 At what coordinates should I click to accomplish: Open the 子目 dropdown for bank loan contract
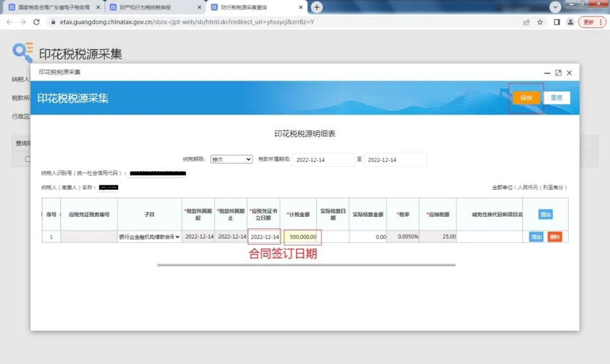click(x=149, y=237)
